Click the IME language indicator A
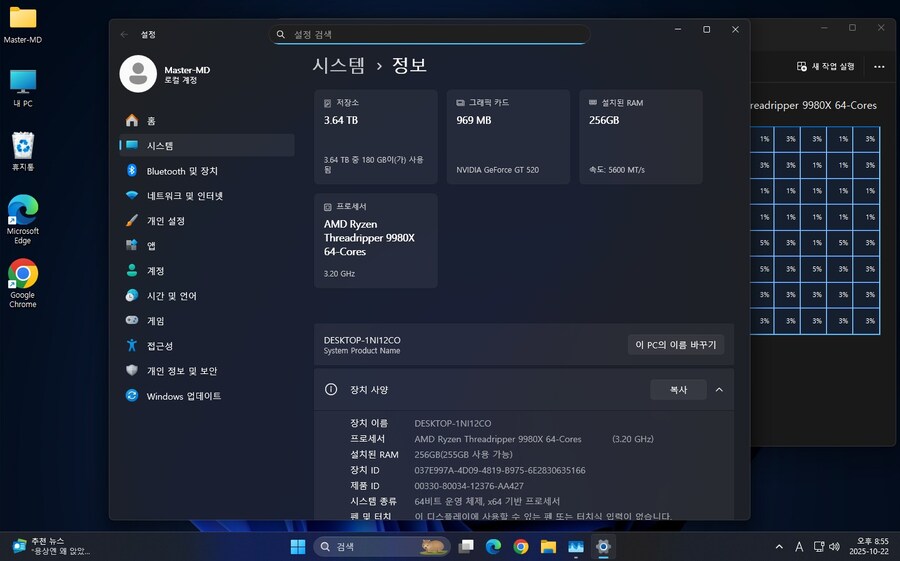Image resolution: width=900 pixels, height=561 pixels. [799, 547]
